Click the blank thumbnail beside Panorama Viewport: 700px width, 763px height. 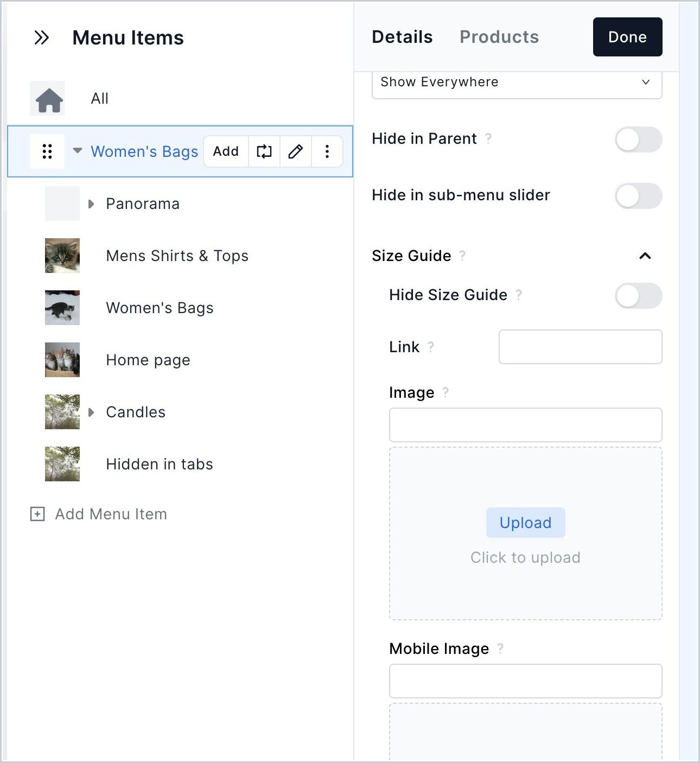[x=62, y=204]
